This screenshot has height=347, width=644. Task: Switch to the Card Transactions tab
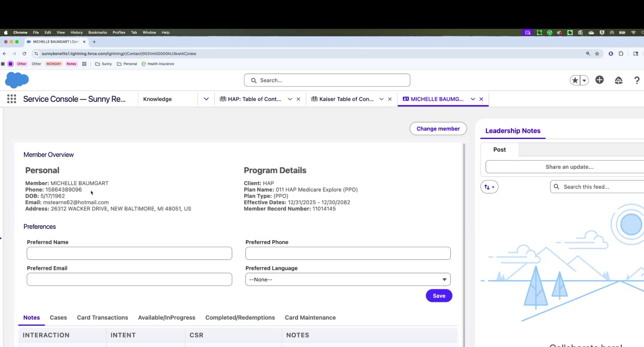102,317
